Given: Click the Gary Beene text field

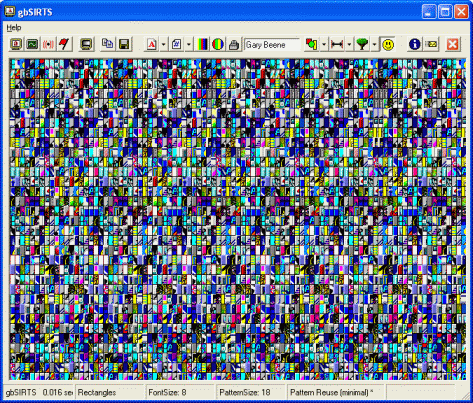Looking at the screenshot, I should pos(272,45).
